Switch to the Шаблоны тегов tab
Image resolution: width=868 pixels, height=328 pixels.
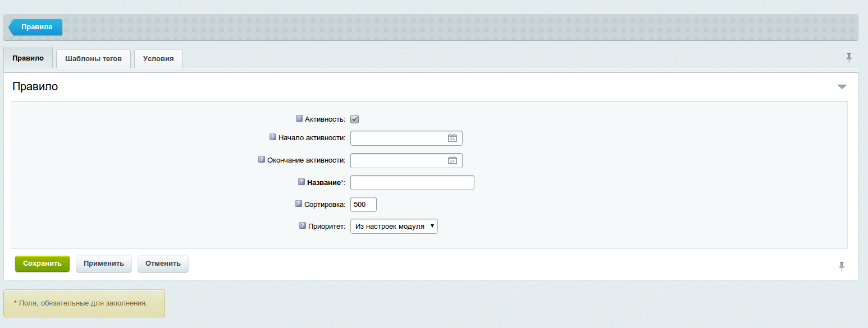point(93,58)
